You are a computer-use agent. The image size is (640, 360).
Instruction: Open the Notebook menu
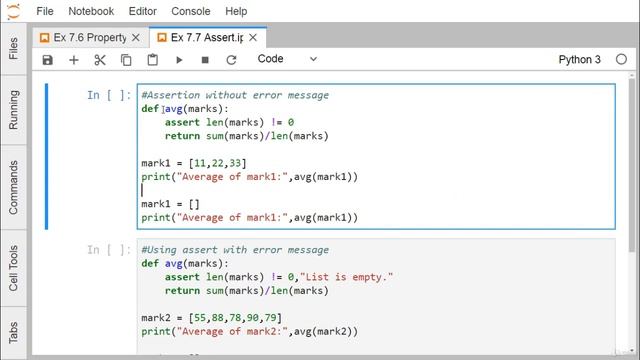(91, 11)
